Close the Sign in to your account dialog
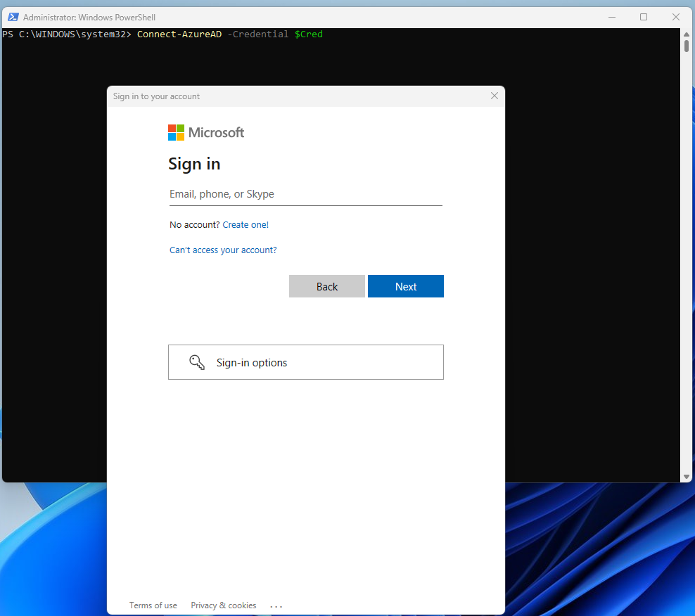The height and width of the screenshot is (616, 695). tap(495, 96)
